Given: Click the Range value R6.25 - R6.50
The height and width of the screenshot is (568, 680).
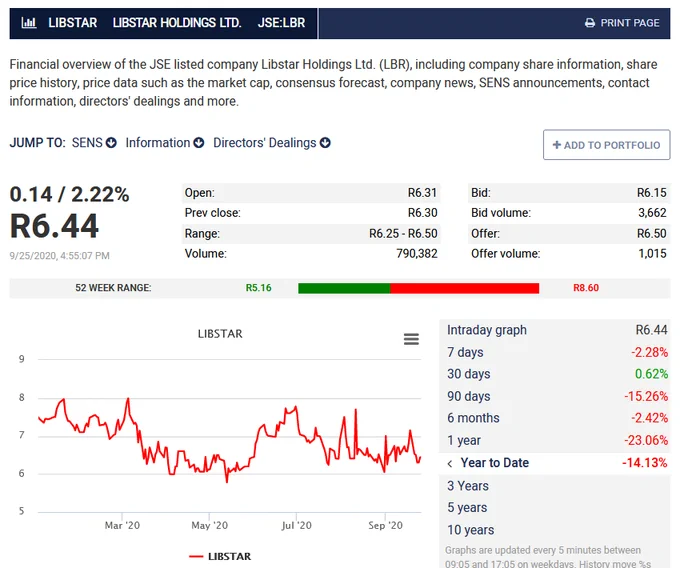Looking at the screenshot, I should (x=403, y=234).
